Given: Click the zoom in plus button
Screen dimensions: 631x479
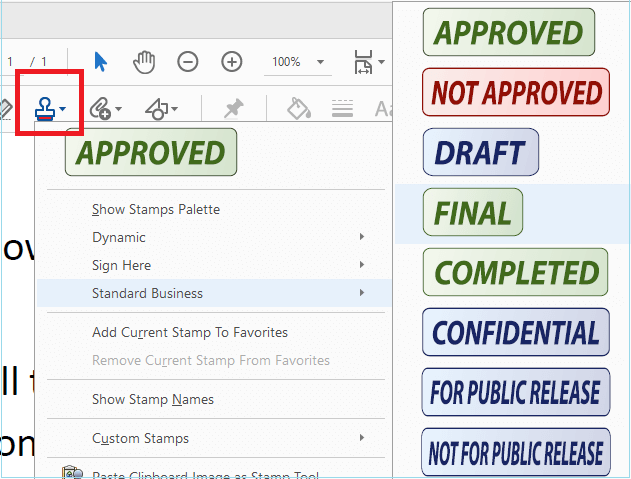Looking at the screenshot, I should [232, 62].
